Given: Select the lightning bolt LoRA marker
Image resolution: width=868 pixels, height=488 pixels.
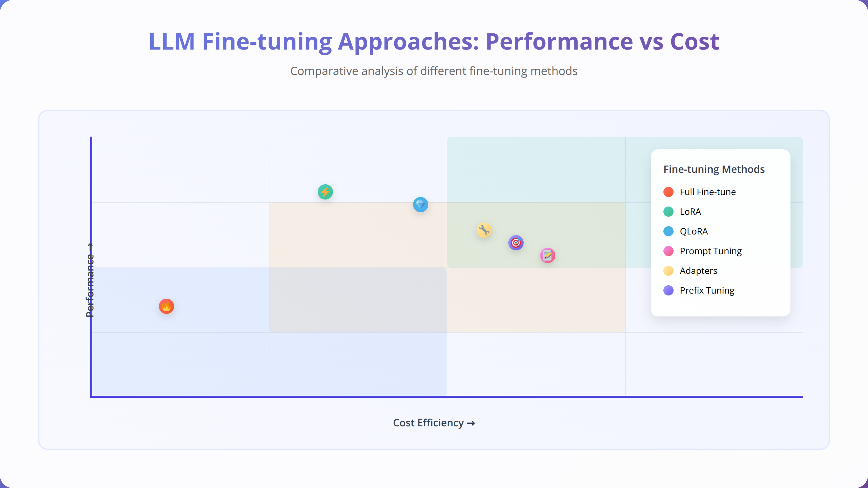Looking at the screenshot, I should (325, 192).
